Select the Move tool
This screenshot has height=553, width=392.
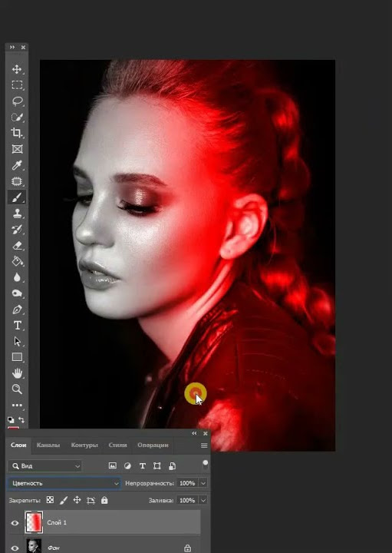tap(17, 69)
